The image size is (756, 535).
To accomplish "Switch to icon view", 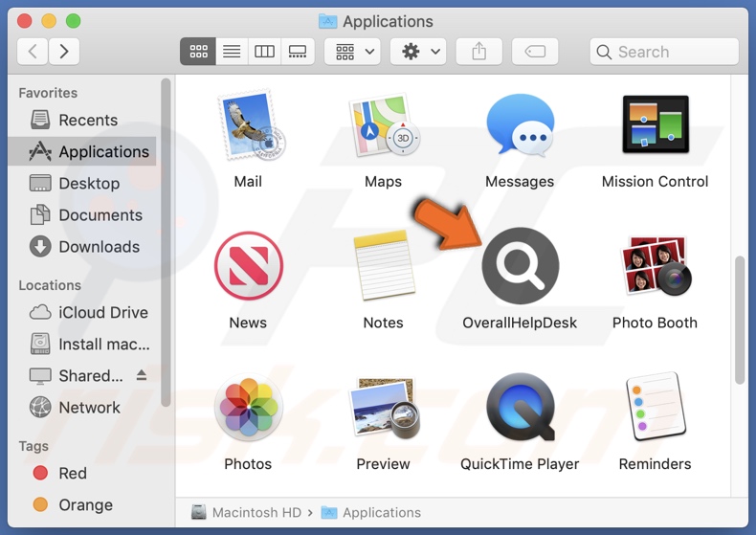I will point(198,51).
